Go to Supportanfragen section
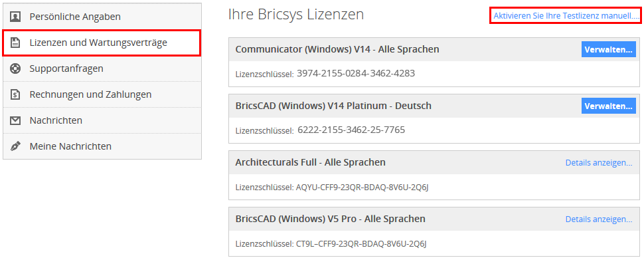This screenshot has height=260, width=644. pos(102,68)
